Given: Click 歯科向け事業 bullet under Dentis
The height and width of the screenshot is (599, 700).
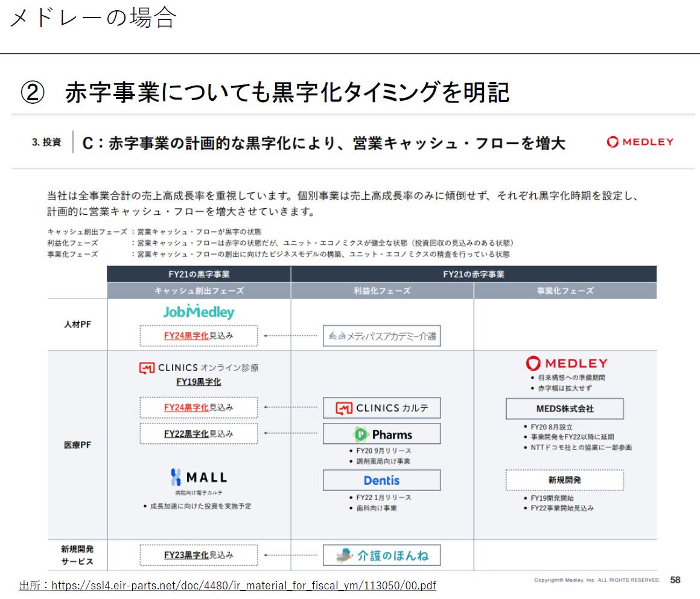Looking at the screenshot, I should (377, 508).
